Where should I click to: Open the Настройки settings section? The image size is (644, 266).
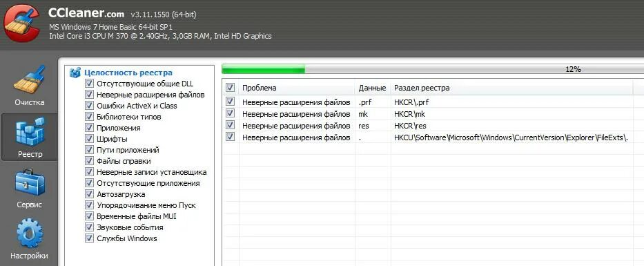pos(29,239)
